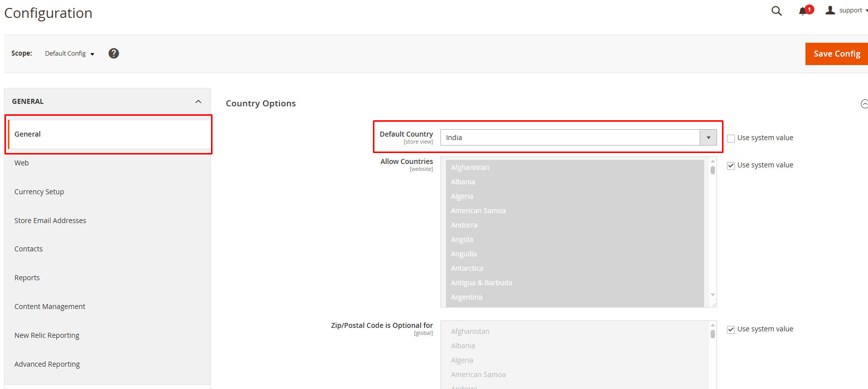Viewport: 868px width, 389px height.
Task: Click Algeria in Allow Countries list
Action: click(x=575, y=196)
